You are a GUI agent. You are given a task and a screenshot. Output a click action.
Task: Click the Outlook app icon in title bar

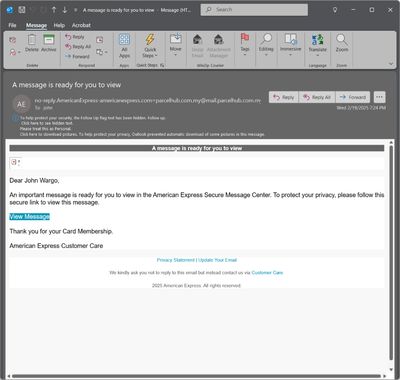[10, 10]
